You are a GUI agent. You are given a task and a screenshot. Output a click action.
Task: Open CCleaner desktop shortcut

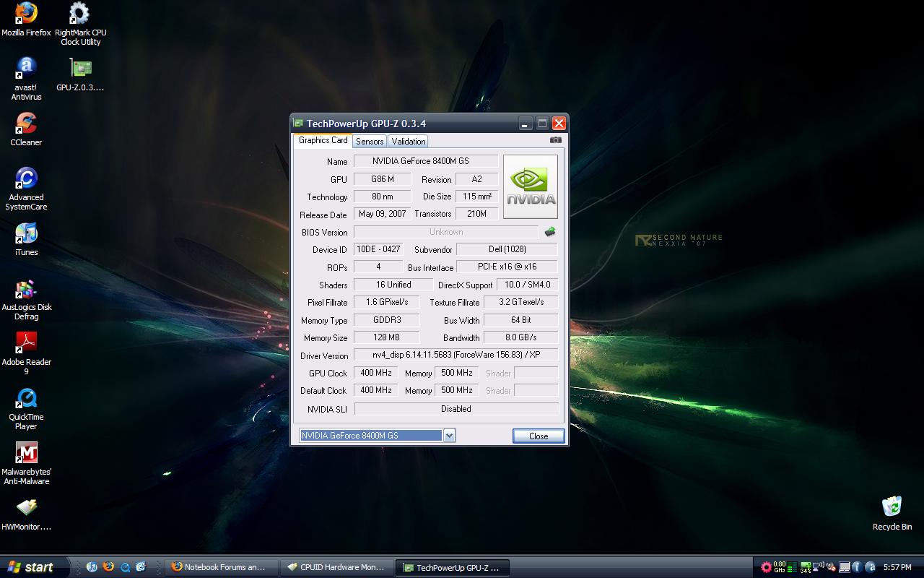[x=26, y=129]
